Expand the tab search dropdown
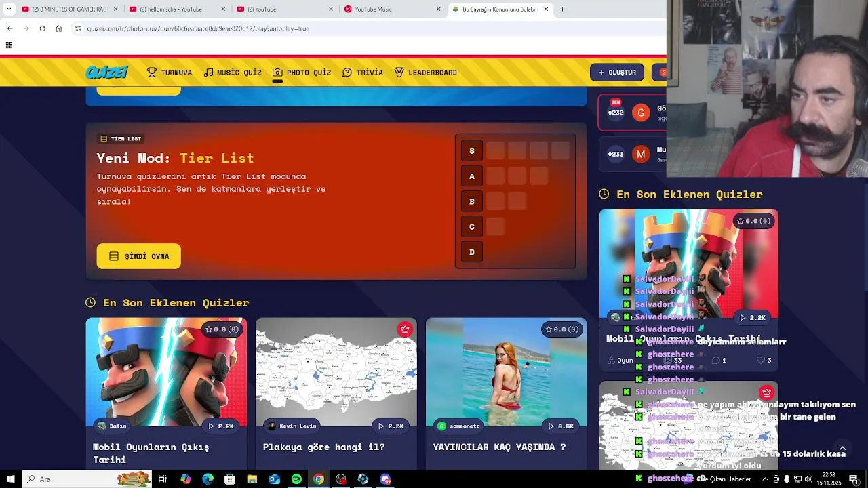The height and width of the screenshot is (488, 868). click(x=8, y=9)
